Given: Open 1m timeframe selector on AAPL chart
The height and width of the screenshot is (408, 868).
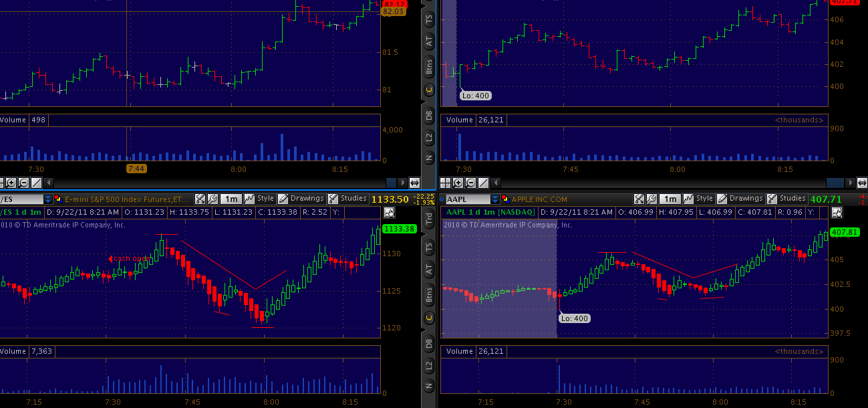Looking at the screenshot, I should coord(670,199).
